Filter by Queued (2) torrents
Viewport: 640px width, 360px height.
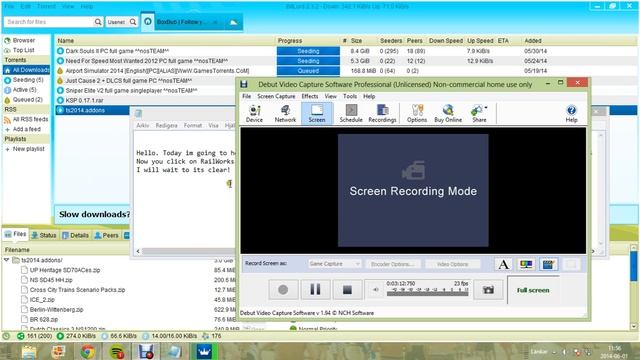point(27,100)
